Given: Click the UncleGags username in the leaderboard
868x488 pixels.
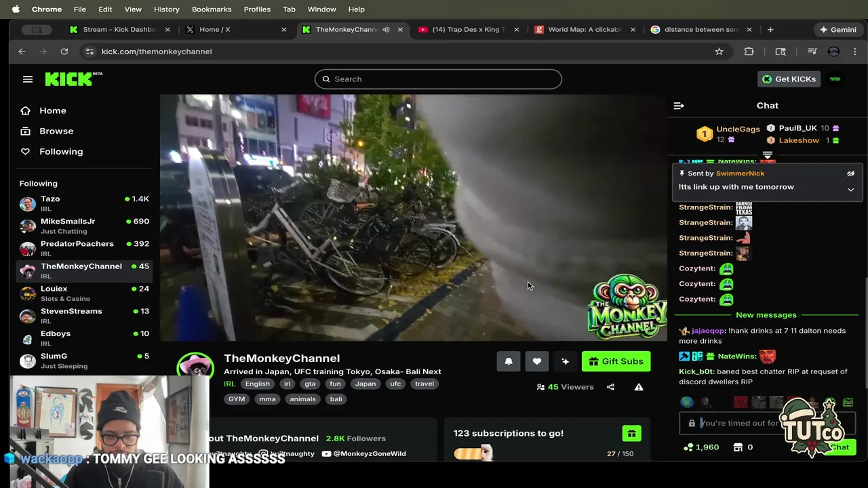Looking at the screenshot, I should pyautogui.click(x=738, y=129).
